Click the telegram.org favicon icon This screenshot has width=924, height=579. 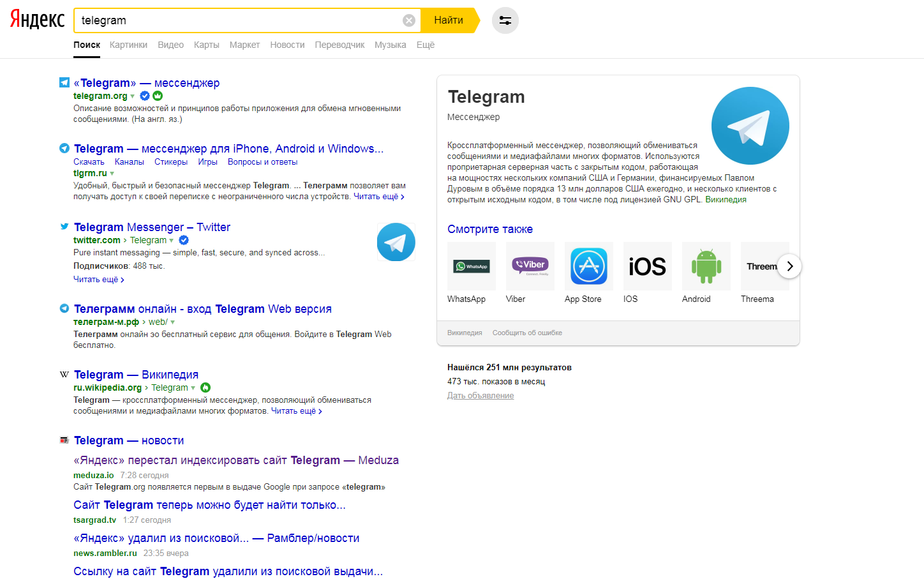[64, 82]
